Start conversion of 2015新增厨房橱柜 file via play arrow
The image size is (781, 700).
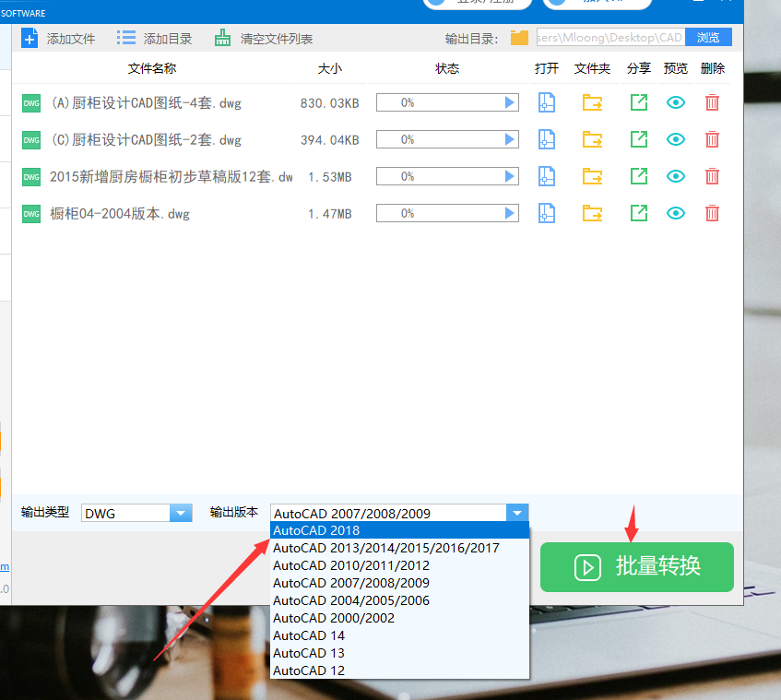tap(509, 176)
